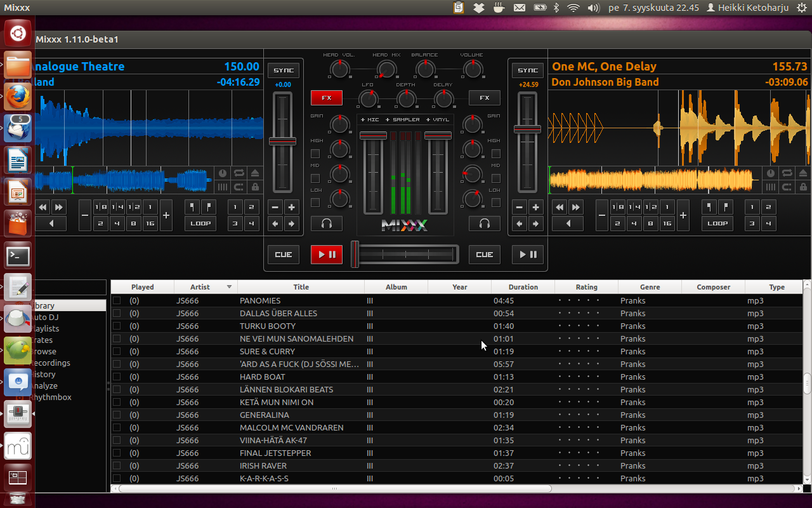Check the played box for PANOMIES
The height and width of the screenshot is (508, 812).
117,300
